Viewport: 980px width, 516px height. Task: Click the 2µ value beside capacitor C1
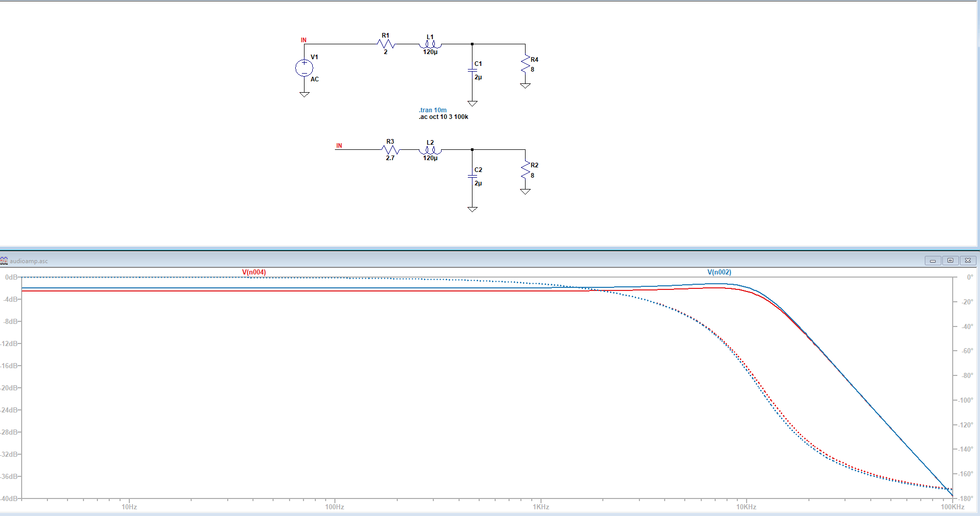pyautogui.click(x=478, y=77)
